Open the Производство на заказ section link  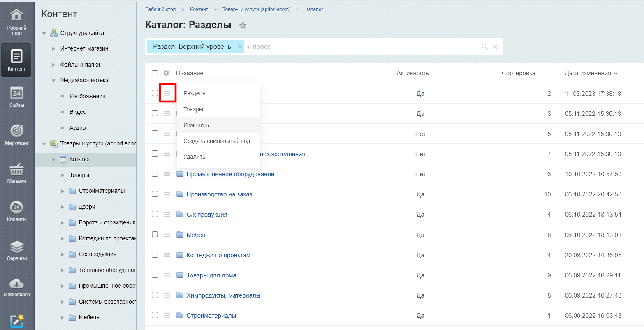219,194
